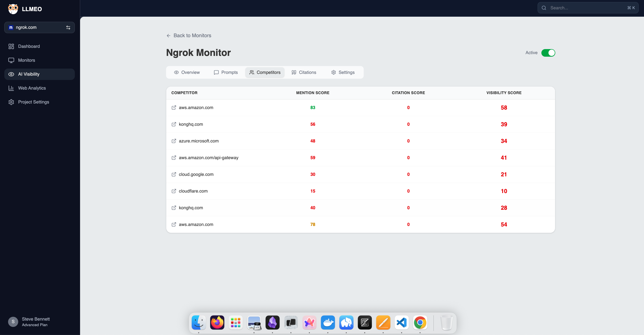Open konghq.com competitor link

[191, 124]
